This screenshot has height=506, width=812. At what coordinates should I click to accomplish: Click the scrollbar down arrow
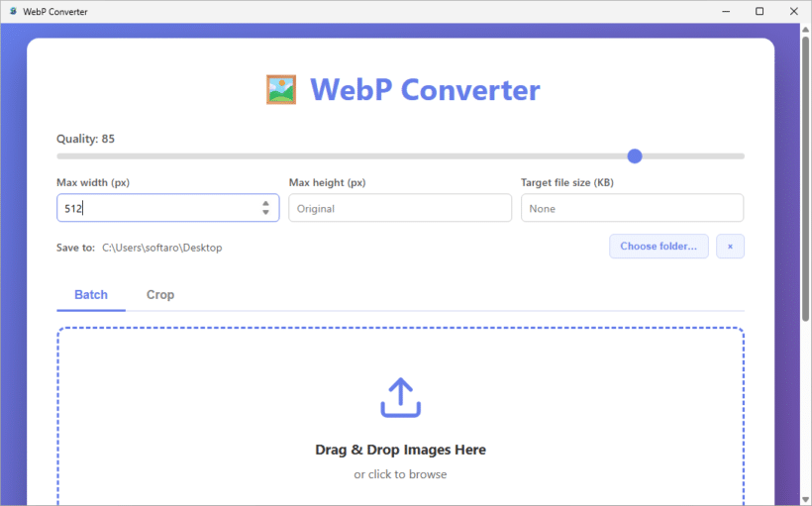pyautogui.click(x=805, y=500)
